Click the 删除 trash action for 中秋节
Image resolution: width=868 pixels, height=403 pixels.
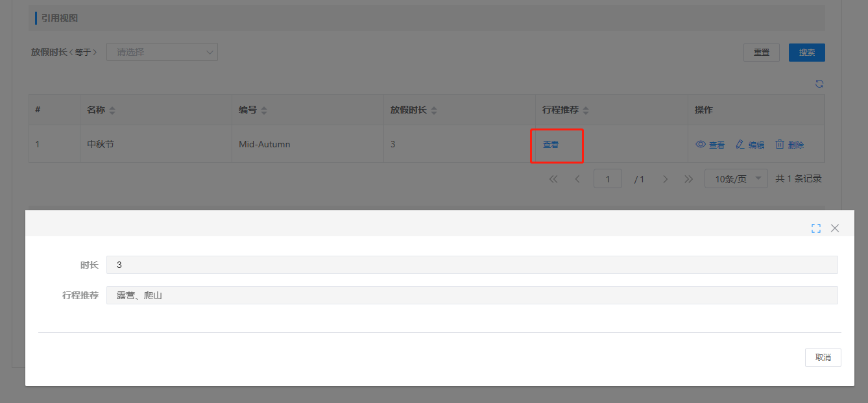(790, 145)
